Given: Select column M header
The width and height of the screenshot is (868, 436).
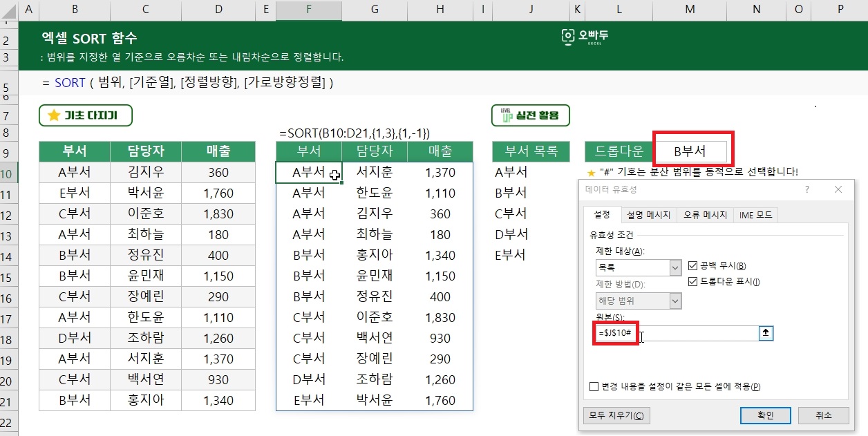Looking at the screenshot, I should 690,10.
